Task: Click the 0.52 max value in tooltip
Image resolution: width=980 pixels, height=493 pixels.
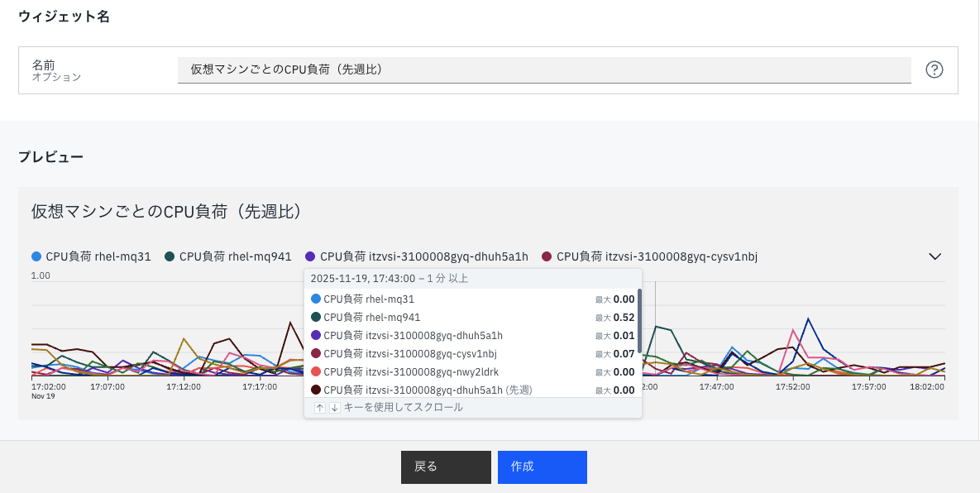Action: click(x=624, y=318)
